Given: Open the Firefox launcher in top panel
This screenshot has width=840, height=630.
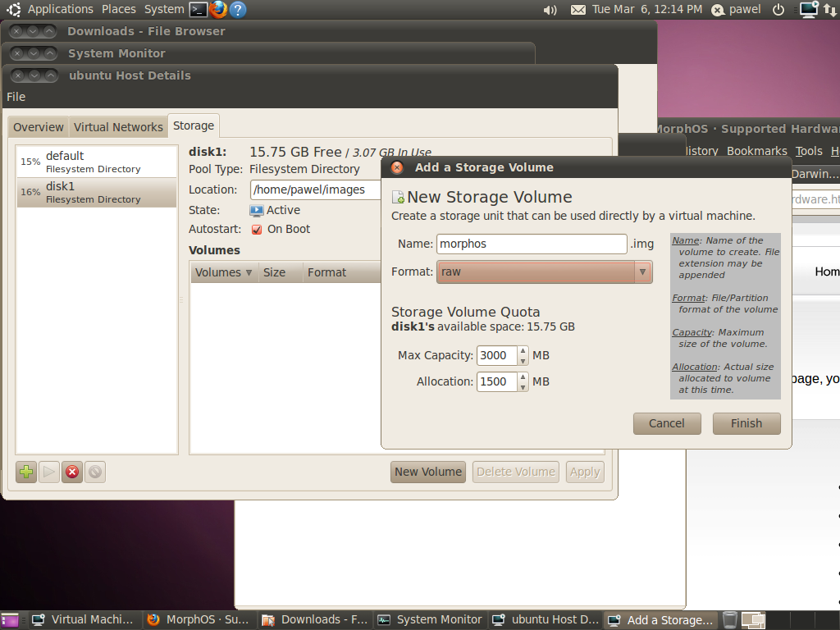Looking at the screenshot, I should coord(218,10).
